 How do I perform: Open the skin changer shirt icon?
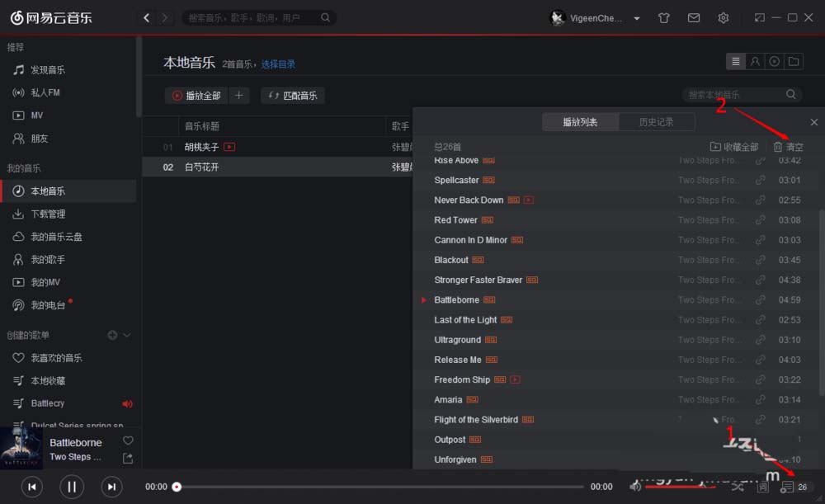[x=663, y=18]
